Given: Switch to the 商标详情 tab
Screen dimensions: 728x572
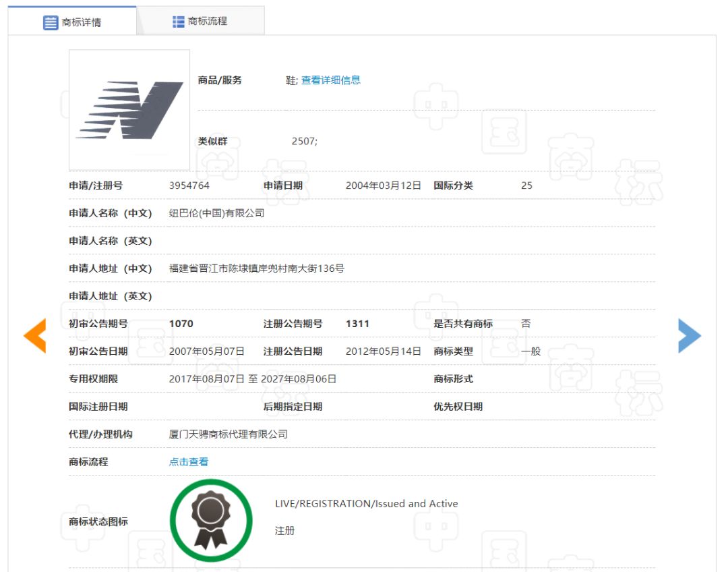Looking at the screenshot, I should coord(72,22).
